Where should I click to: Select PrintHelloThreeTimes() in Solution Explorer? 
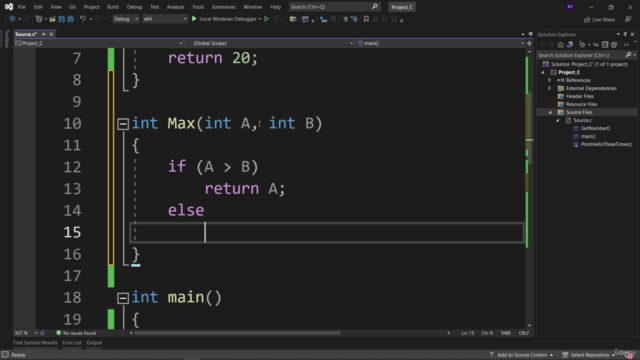pyautogui.click(x=606, y=144)
